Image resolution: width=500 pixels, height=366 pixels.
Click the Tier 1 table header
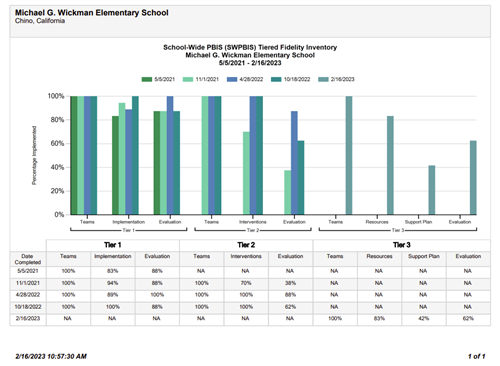click(113, 245)
